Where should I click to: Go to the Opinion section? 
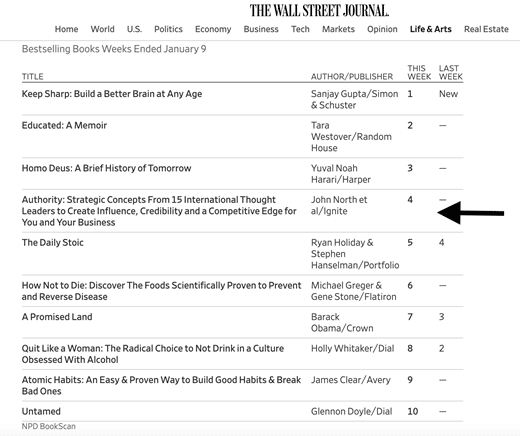(382, 29)
